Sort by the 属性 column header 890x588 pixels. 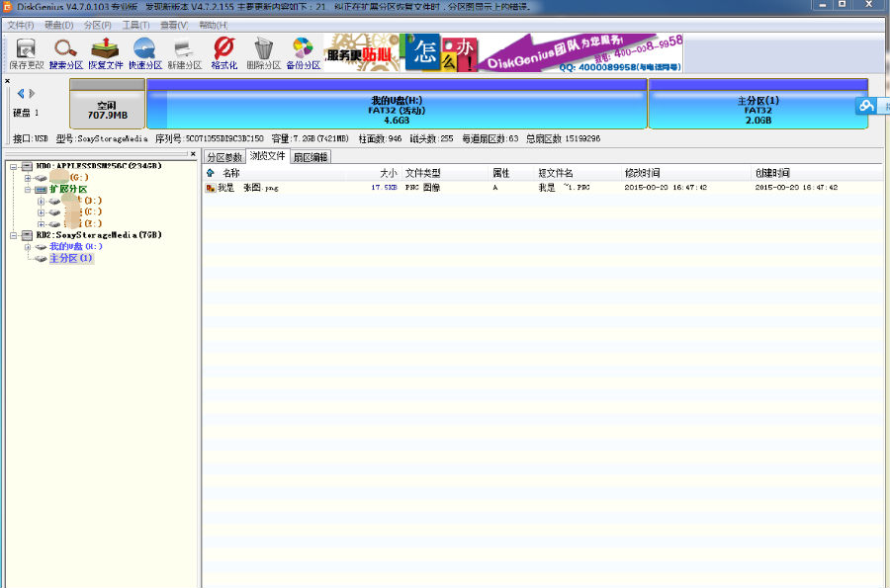click(x=501, y=173)
